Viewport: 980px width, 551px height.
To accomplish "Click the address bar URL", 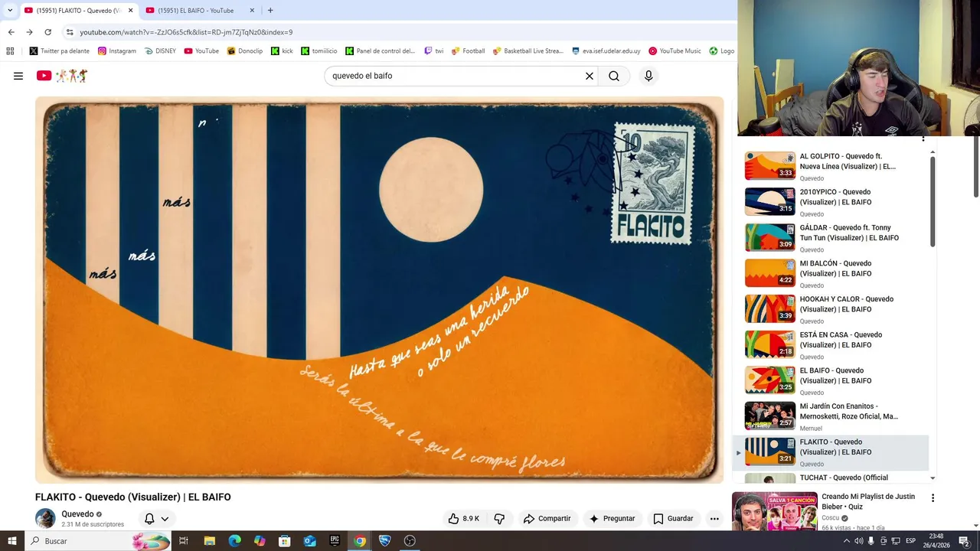I will [x=186, y=32].
